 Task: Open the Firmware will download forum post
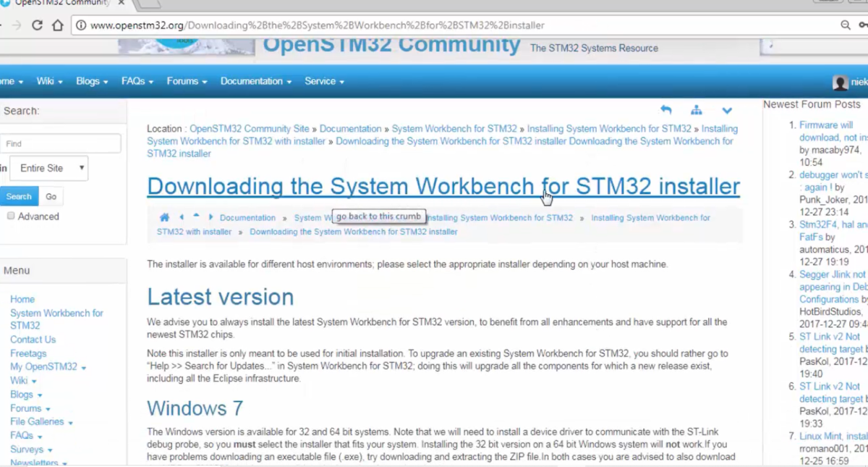[833, 131]
